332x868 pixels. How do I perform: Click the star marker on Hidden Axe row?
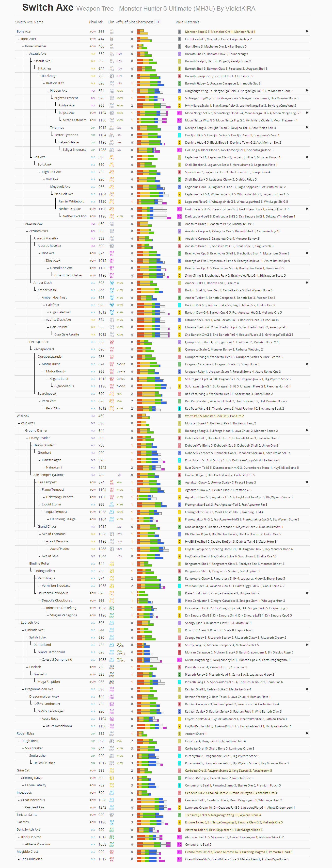307,91
